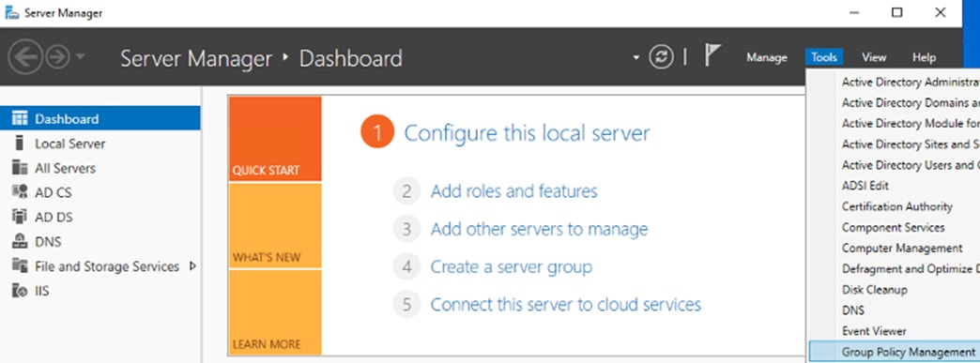
Task: Open the navigation history dropdown arrow
Action: pyautogui.click(x=80, y=57)
